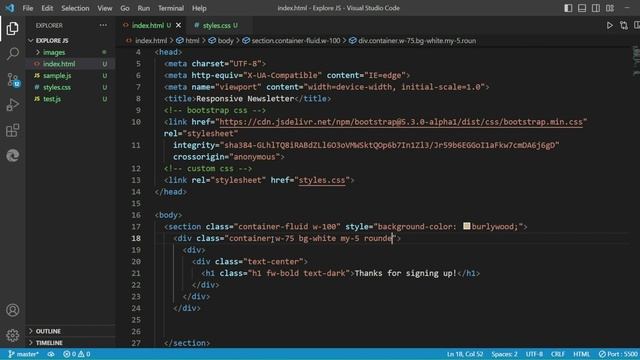Click Port: 5500 live server status

click(x=618, y=354)
